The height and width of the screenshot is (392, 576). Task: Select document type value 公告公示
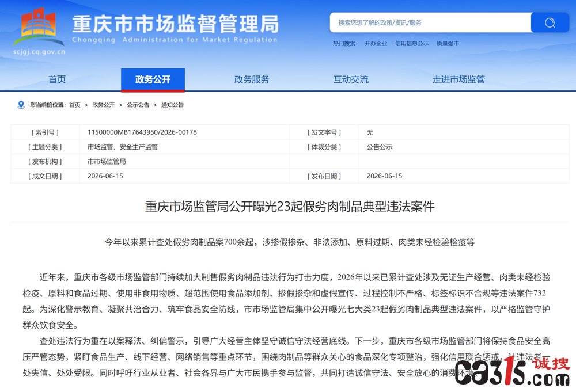click(x=380, y=147)
